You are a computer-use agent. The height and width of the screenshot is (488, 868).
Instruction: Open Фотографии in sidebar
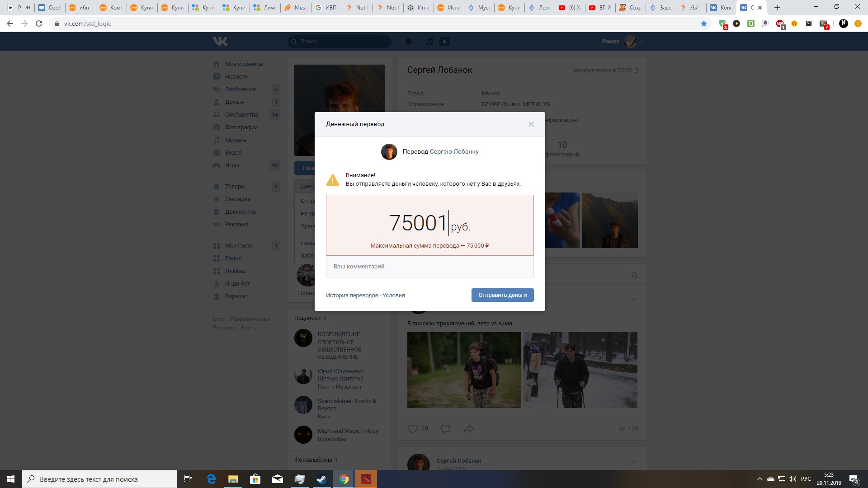click(x=241, y=127)
